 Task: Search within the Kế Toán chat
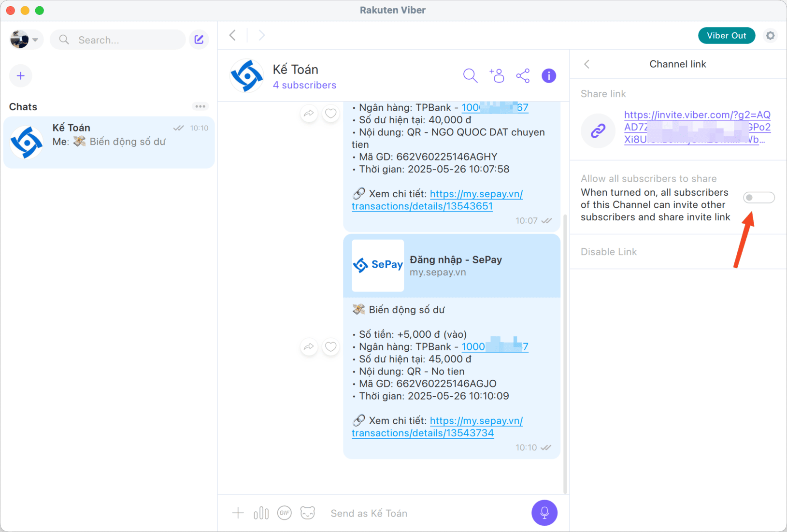click(x=470, y=76)
